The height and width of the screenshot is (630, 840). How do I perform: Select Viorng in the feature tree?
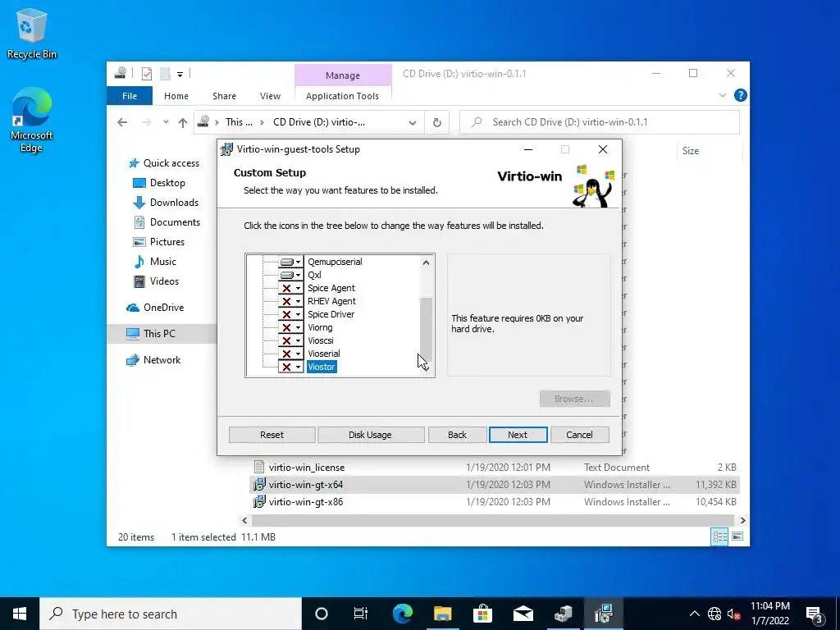[320, 327]
